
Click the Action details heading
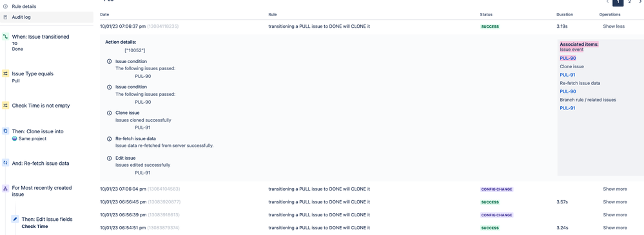(121, 42)
